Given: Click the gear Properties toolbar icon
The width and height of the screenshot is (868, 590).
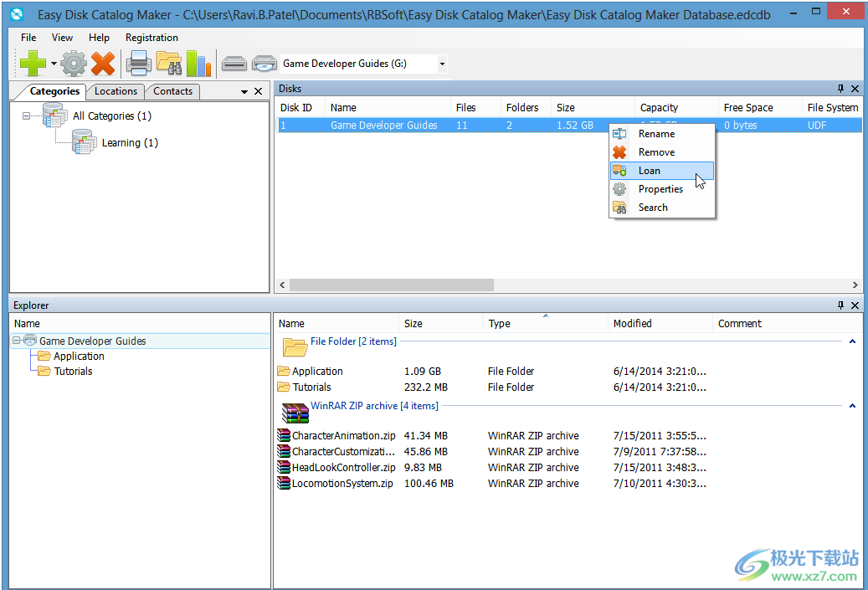Looking at the screenshot, I should coord(74,63).
